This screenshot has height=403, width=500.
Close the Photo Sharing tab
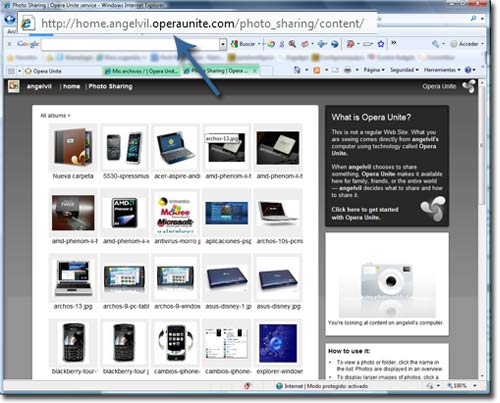coord(255,71)
